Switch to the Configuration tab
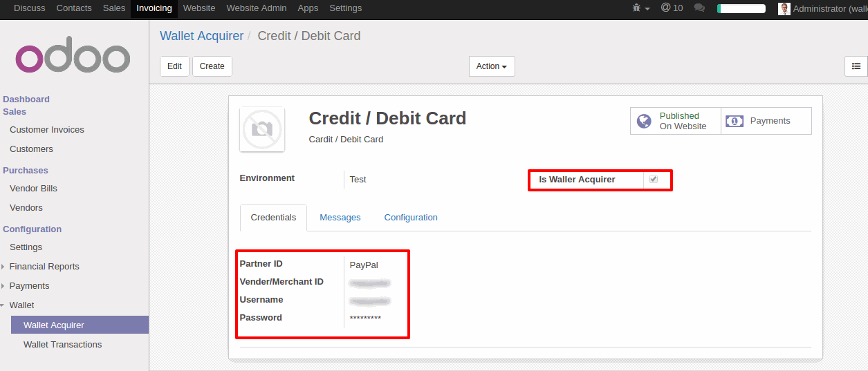Viewport: 868px width, 371px height. 411,218
